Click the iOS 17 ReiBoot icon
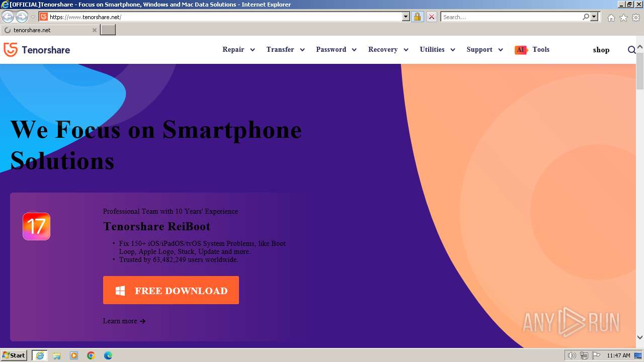Image resolution: width=644 pixels, height=362 pixels. (x=36, y=226)
